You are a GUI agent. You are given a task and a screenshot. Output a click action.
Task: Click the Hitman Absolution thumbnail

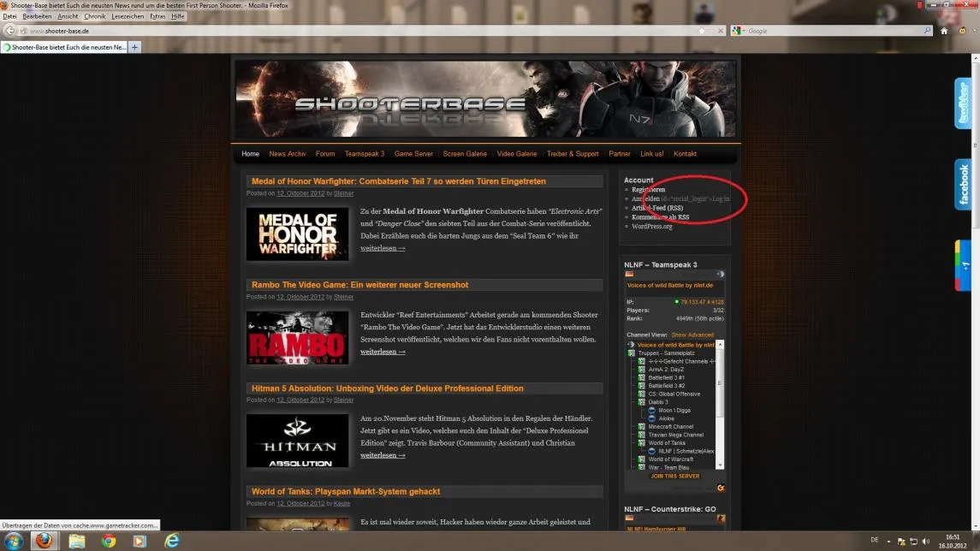point(298,441)
